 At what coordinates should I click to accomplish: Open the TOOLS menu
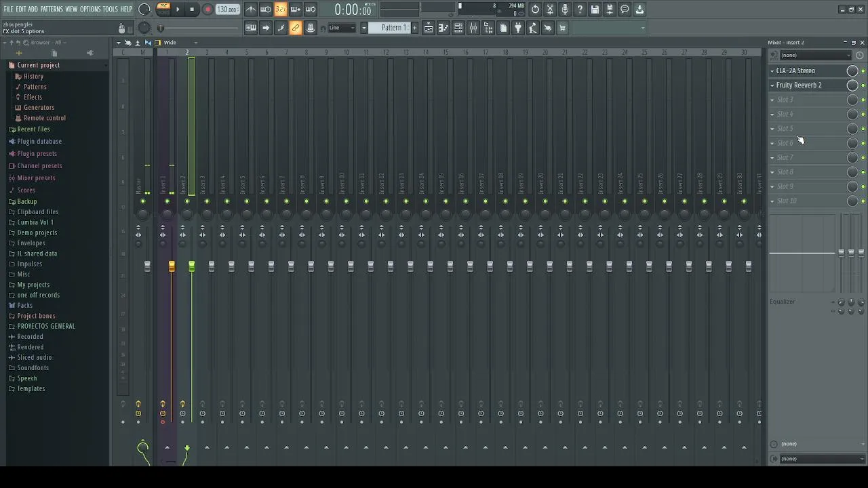click(111, 9)
